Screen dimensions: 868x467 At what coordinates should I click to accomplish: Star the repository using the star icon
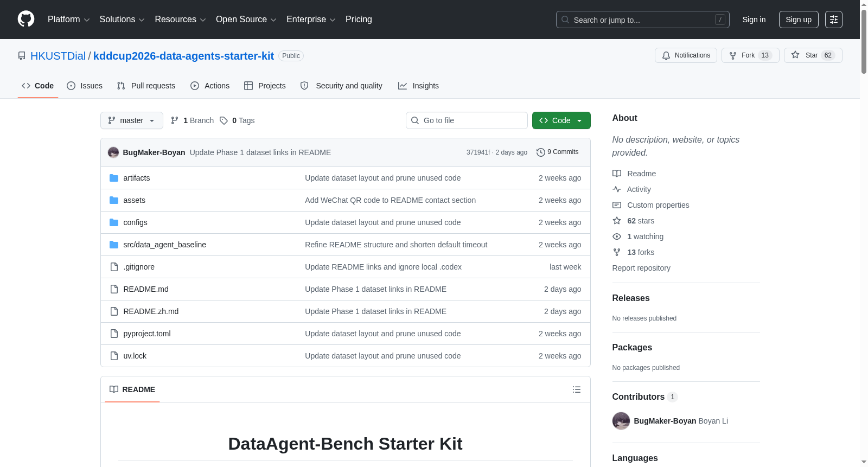coord(795,55)
